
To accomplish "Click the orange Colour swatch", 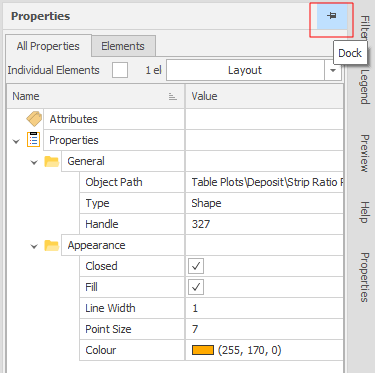I will 203,350.
